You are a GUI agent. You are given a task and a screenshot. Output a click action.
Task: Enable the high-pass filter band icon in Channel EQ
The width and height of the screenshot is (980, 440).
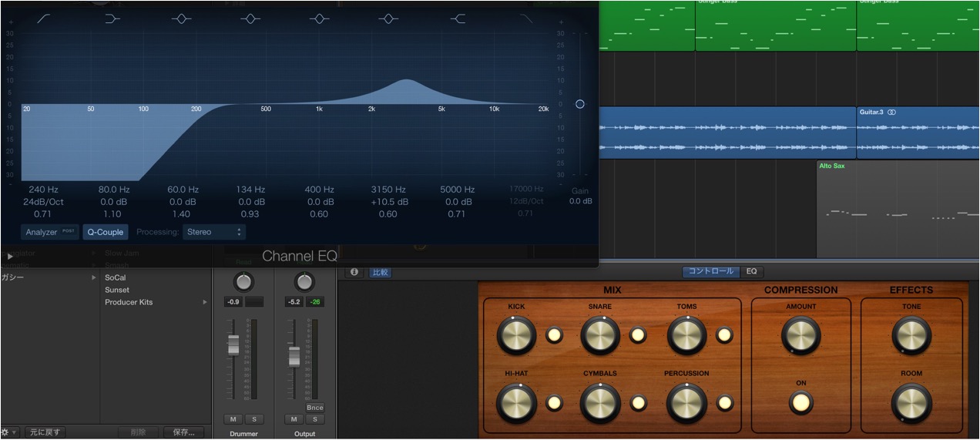point(45,18)
